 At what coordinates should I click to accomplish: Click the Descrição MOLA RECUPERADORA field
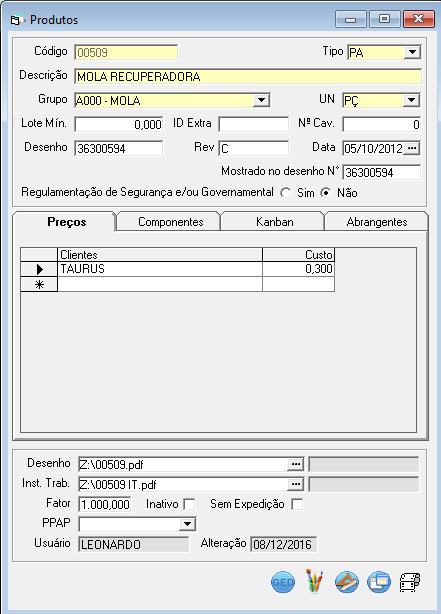click(248, 76)
